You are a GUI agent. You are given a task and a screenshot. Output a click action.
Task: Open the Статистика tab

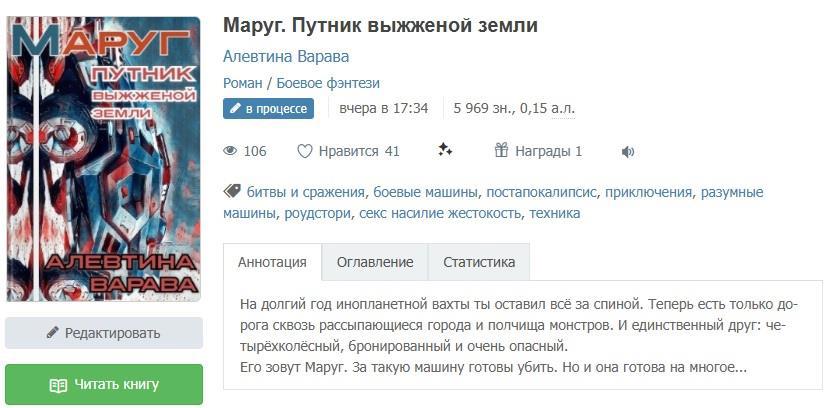[x=479, y=262]
